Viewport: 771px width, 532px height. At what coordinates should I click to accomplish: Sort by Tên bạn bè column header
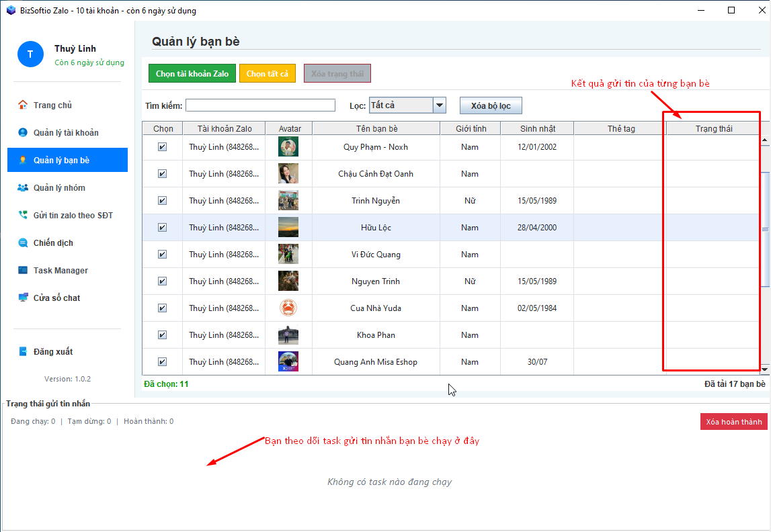click(376, 128)
